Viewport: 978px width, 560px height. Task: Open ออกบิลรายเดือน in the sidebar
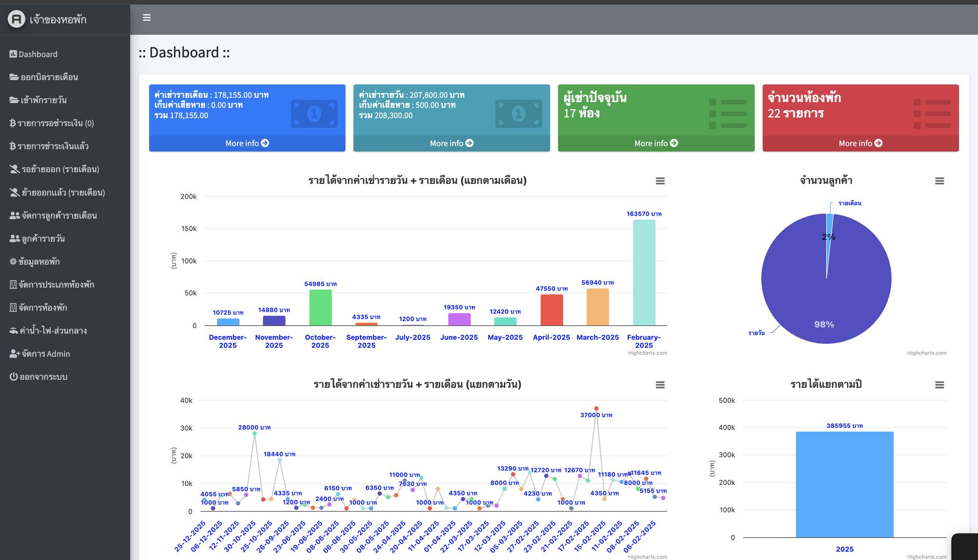tap(43, 77)
